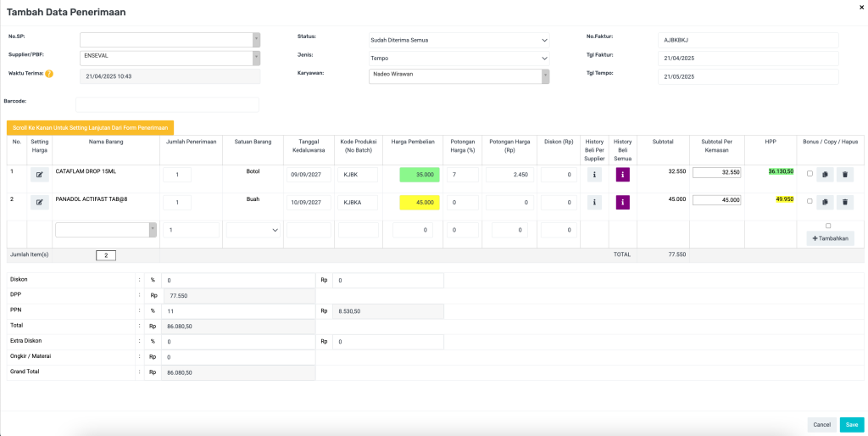
Task: Delete the PANADOL ACTIFAST TAB@8 row
Action: click(845, 203)
